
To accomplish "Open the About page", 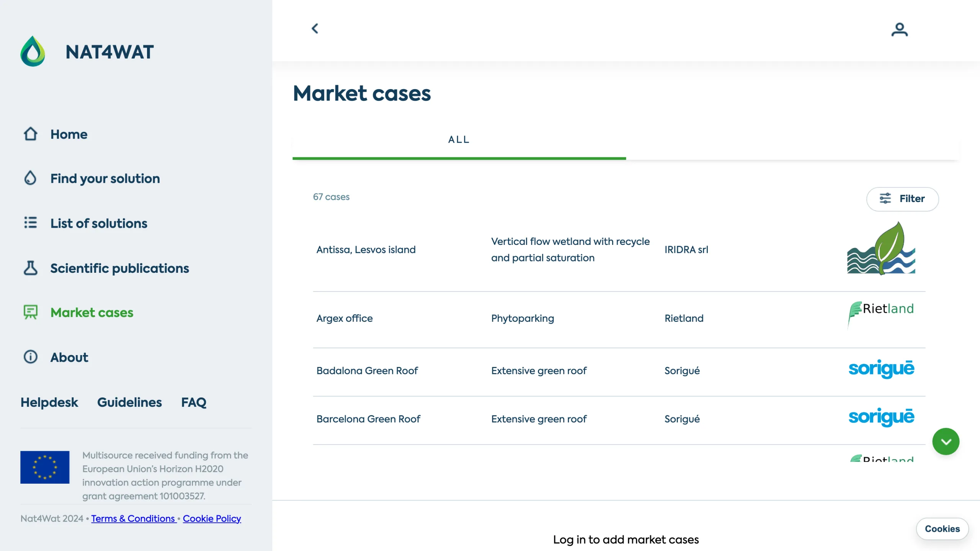I will 69,357.
